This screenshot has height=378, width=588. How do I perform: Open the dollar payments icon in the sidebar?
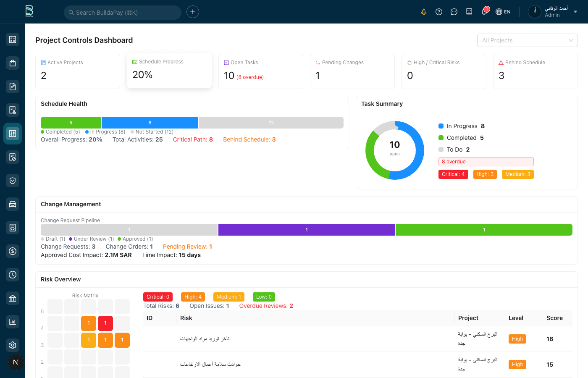click(12, 251)
